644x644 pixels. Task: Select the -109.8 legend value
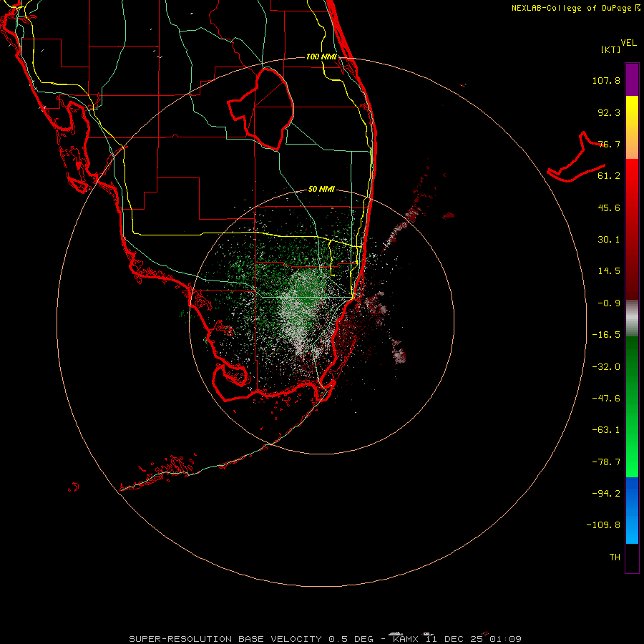coord(603,525)
